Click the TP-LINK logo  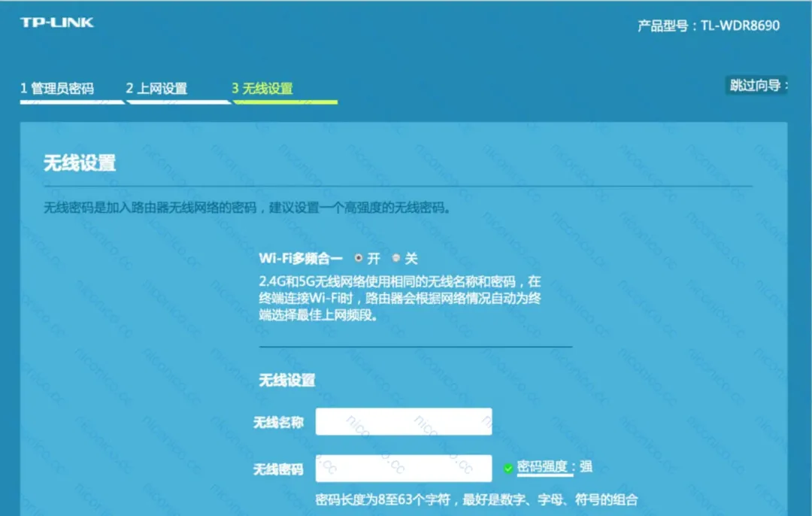pyautogui.click(x=57, y=23)
